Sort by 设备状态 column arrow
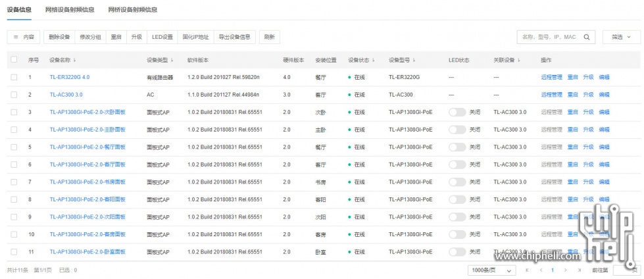This screenshot has width=644, height=279. 374,60
